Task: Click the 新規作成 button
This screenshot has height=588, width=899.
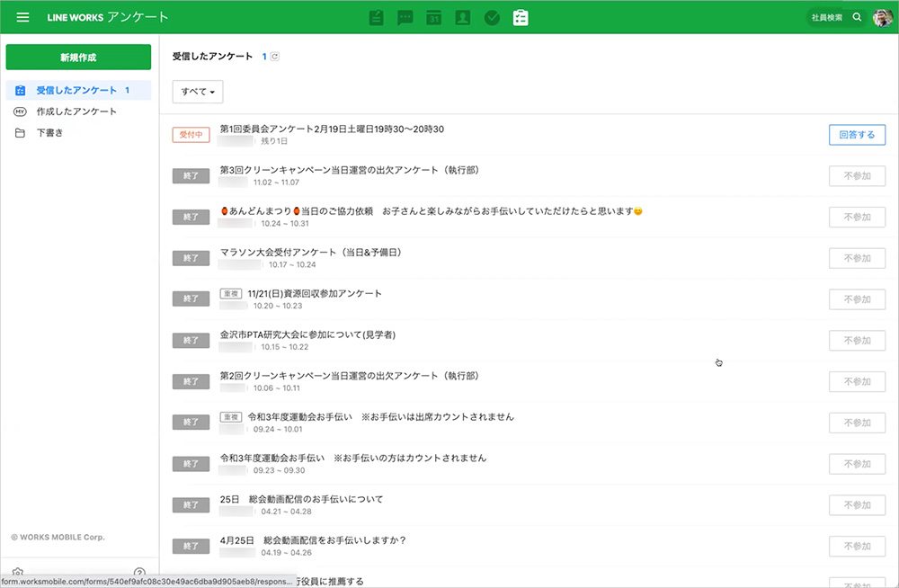Action: point(78,57)
